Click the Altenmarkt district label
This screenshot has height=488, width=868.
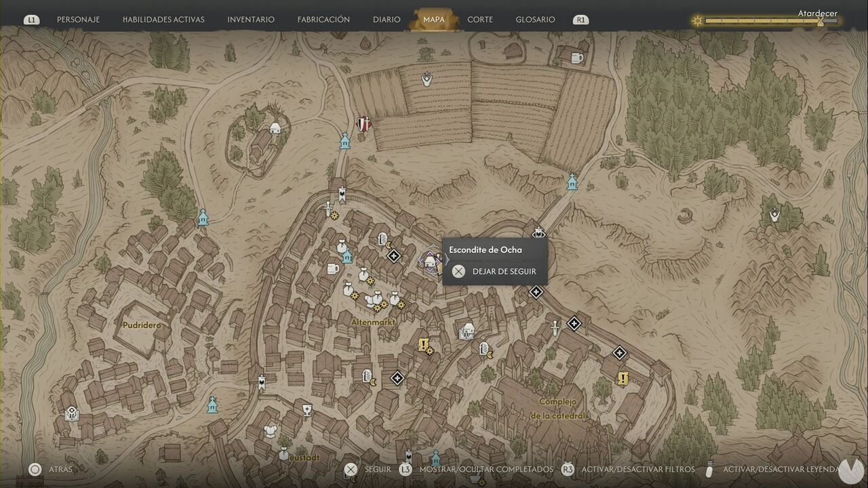(373, 322)
